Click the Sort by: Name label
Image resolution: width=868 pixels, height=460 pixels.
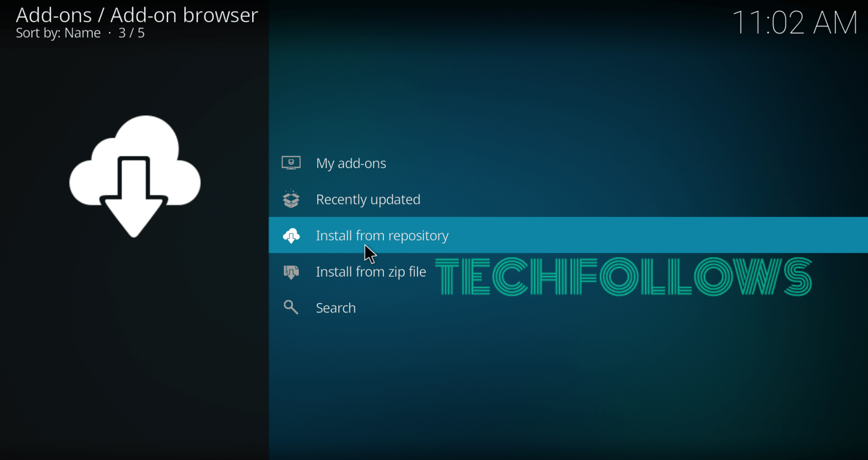pyautogui.click(x=58, y=33)
